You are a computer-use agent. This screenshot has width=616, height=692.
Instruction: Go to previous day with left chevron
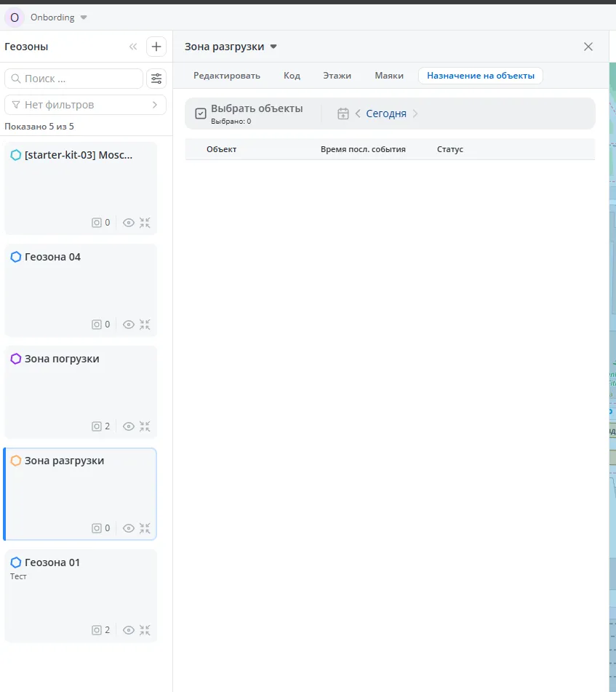tap(358, 114)
